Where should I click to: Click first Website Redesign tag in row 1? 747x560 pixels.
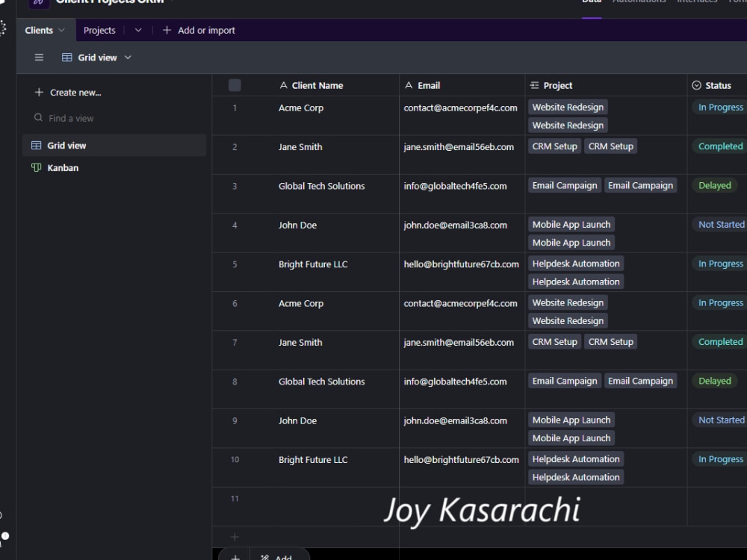coord(568,107)
